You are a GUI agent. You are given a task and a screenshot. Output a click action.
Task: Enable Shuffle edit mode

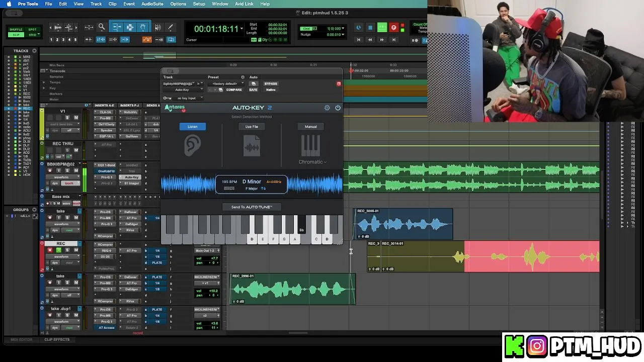tap(16, 30)
